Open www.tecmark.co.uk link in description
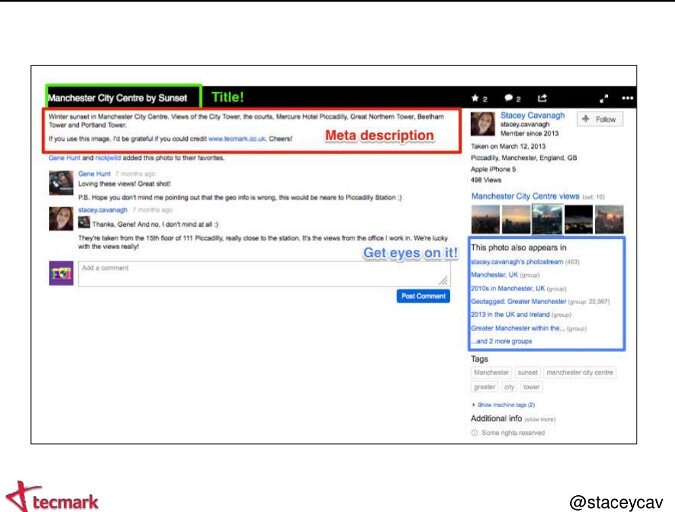The height and width of the screenshot is (512, 675). pyautogui.click(x=237, y=139)
